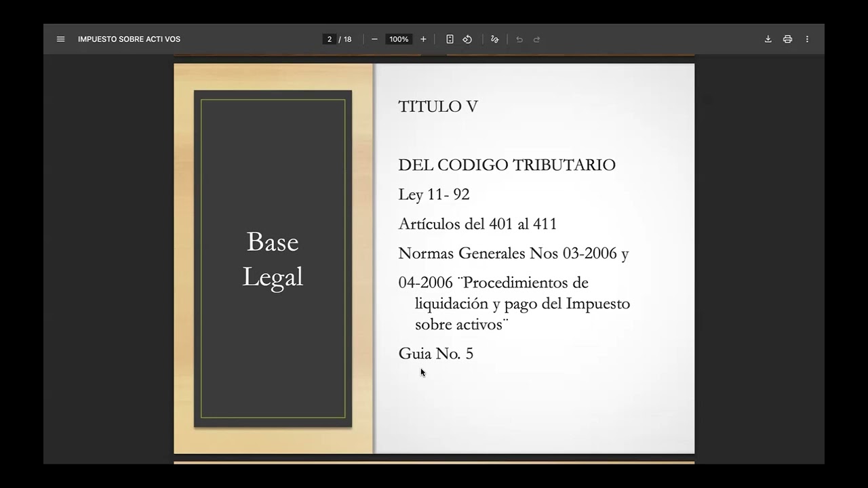Click the text Ley 11- 92
The height and width of the screenshot is (488, 868).
pos(434,195)
